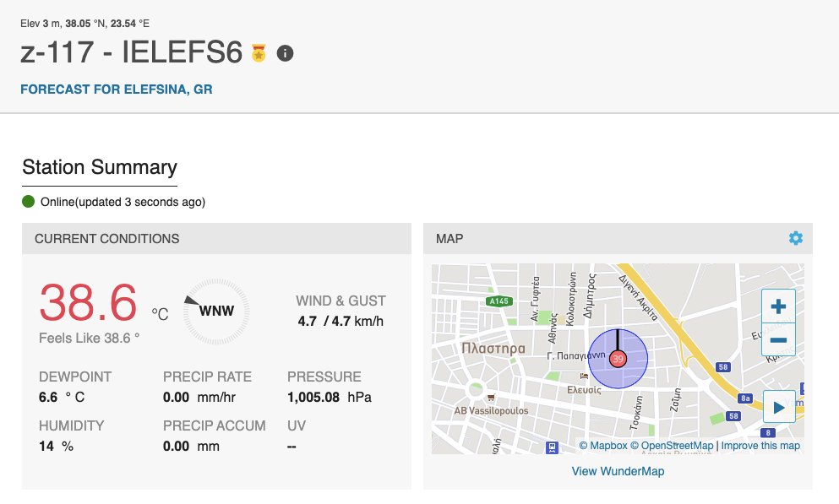This screenshot has width=839, height=504.
Task: Click the green A145 road badge
Action: 498,301
